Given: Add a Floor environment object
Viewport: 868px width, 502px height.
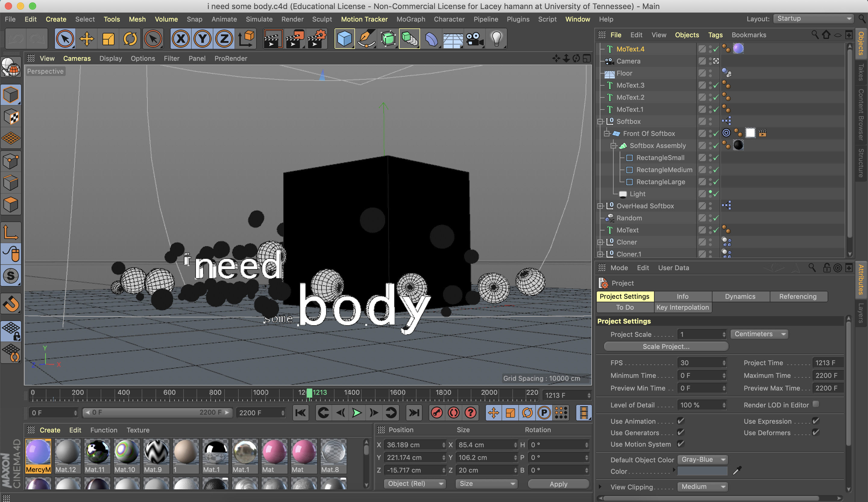Looking at the screenshot, I should (453, 39).
